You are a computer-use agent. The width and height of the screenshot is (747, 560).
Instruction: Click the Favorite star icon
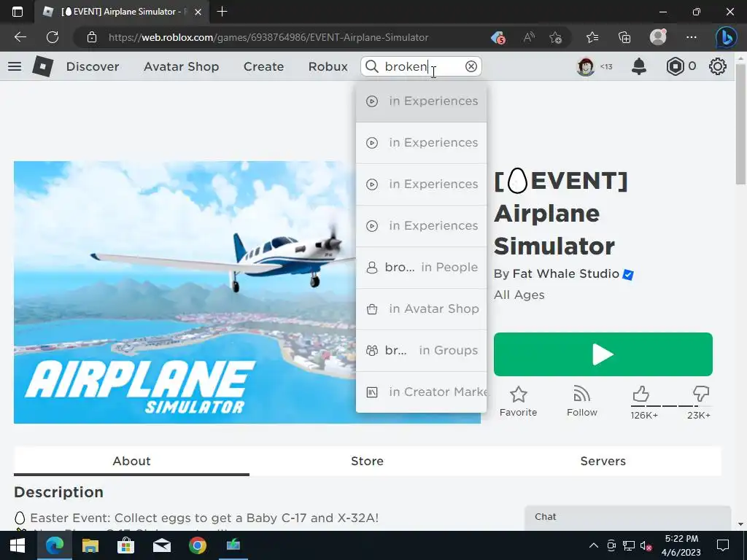click(519, 394)
